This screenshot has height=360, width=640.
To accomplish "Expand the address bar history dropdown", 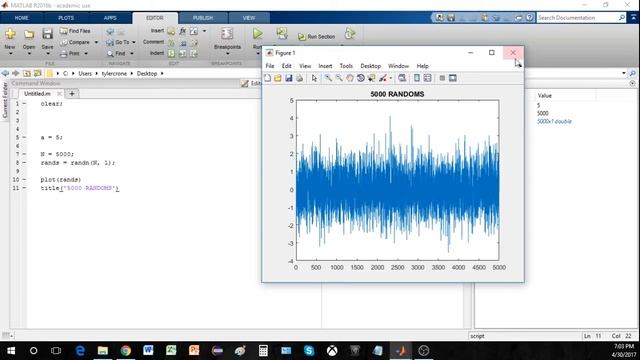I will tap(623, 73).
